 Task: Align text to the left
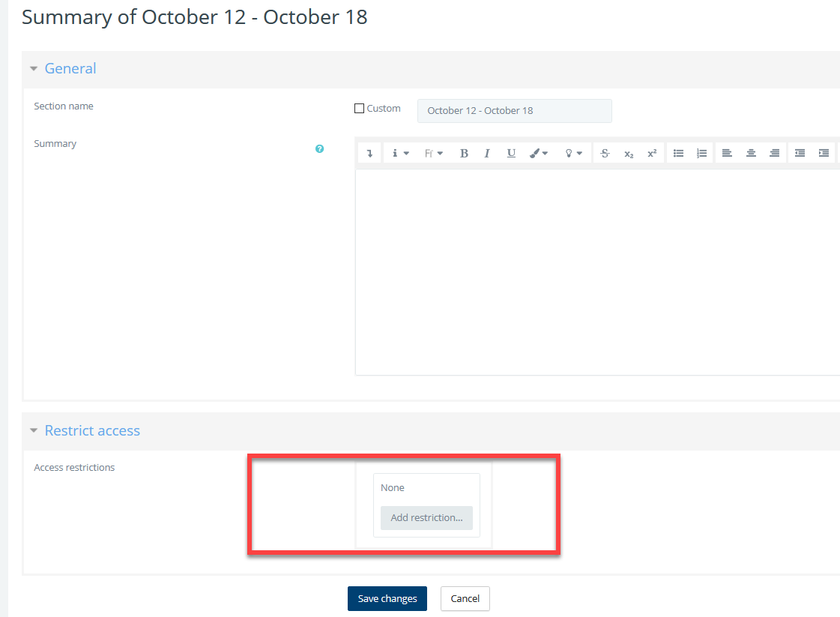click(x=727, y=153)
